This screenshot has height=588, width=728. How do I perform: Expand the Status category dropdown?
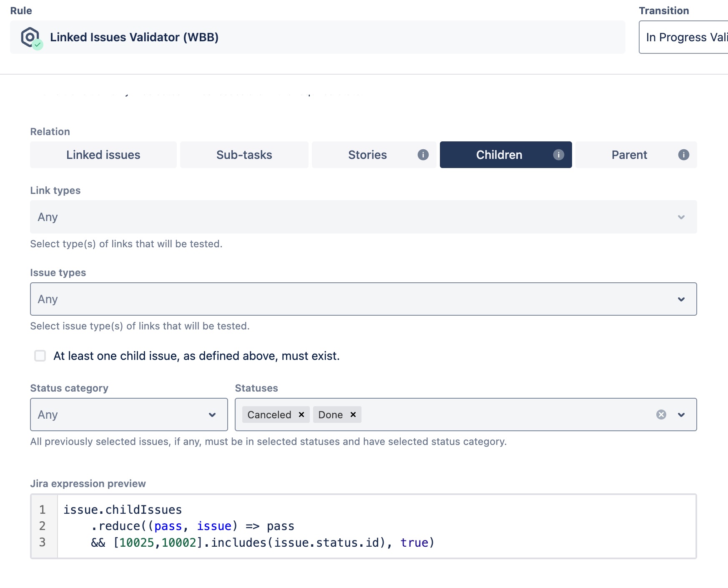[x=212, y=415]
